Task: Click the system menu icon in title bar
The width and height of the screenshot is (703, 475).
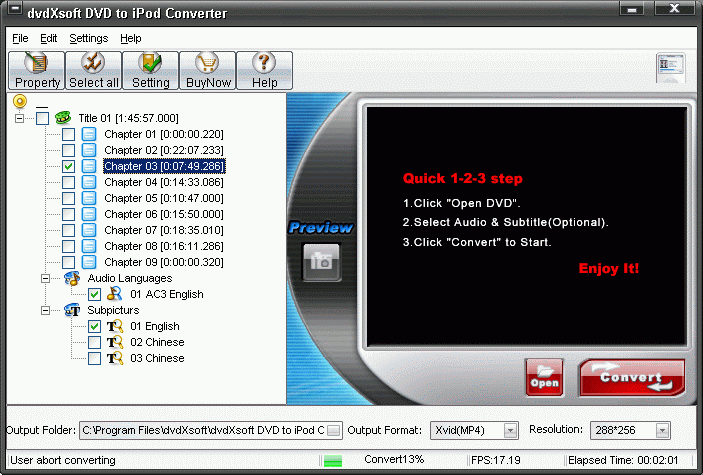Action: (14, 9)
